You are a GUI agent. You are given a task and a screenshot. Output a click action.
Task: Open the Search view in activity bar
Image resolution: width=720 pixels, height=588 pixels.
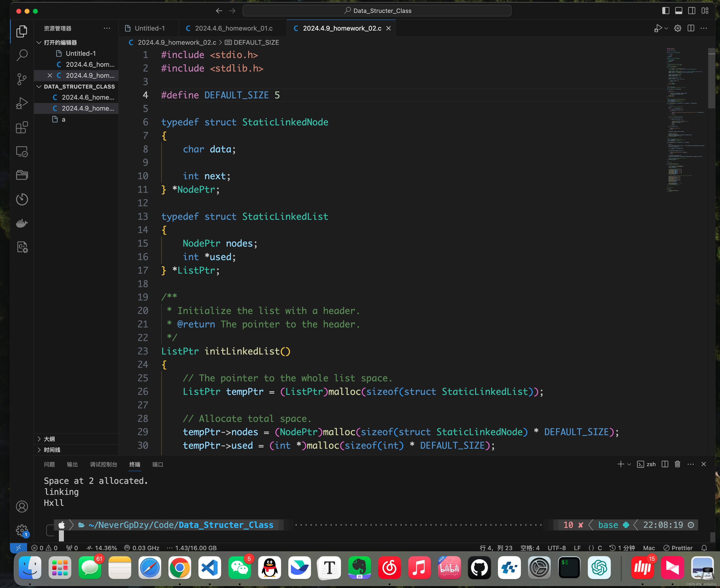point(22,55)
